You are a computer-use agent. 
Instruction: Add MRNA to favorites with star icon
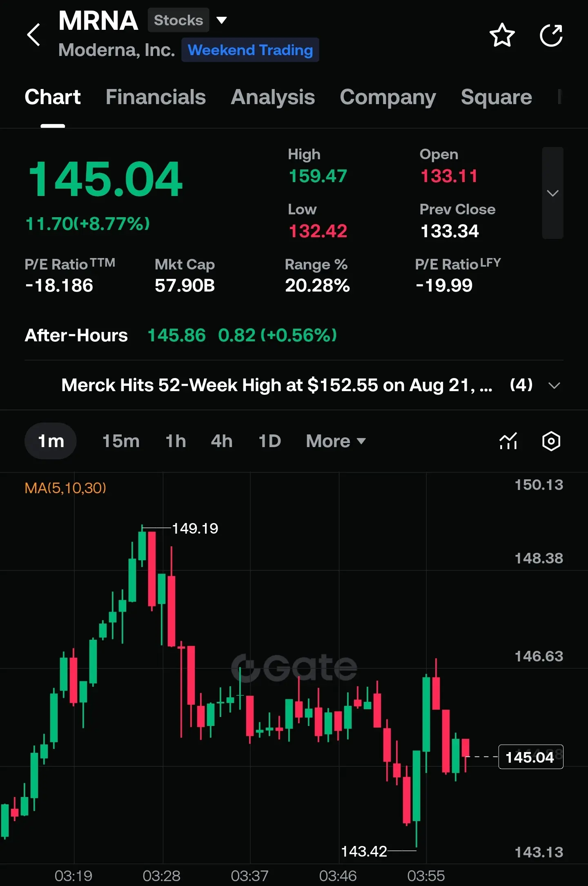click(x=502, y=35)
